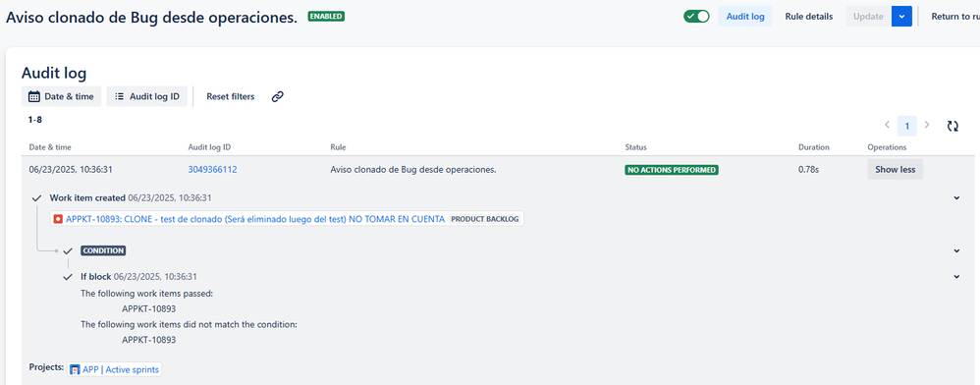This screenshot has width=980, height=385.
Task: Click the Status column header
Action: [635, 147]
